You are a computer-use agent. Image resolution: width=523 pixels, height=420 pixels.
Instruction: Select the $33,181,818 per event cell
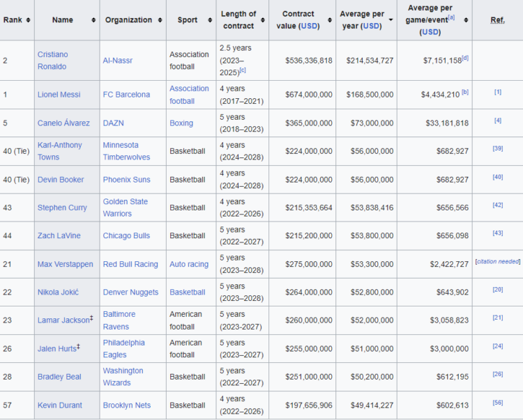[434, 123]
